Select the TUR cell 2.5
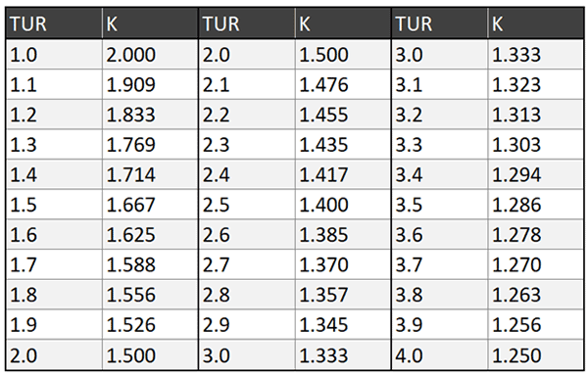Screen dimensions: 588x376 coord(247,205)
